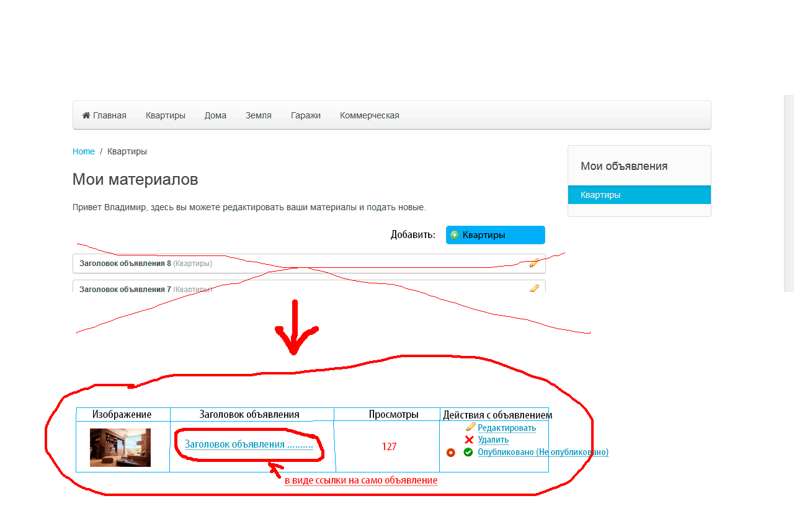Open the Заголовок объявления 7 row
Screen dimensions: 794x532
click(x=309, y=286)
